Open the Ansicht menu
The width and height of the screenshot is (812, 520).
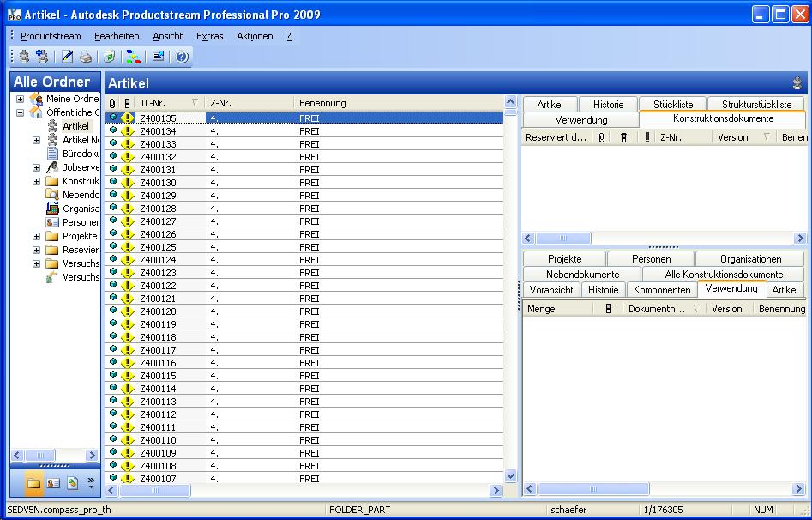click(168, 36)
